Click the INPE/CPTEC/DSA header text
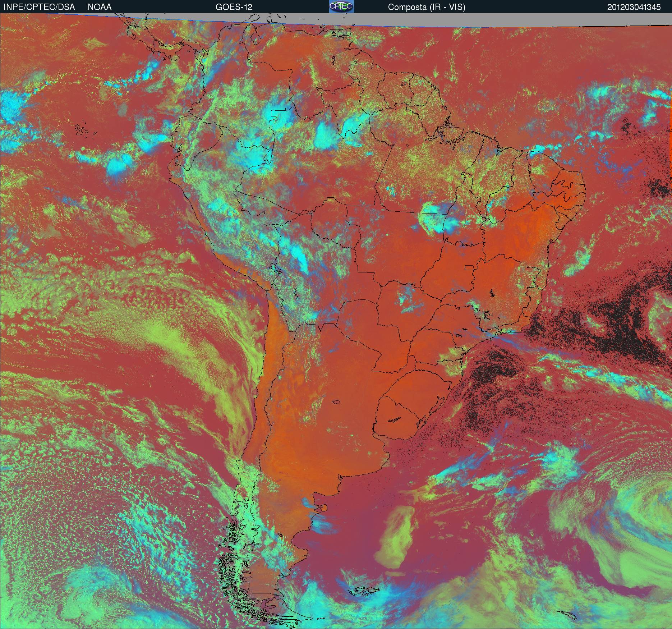This screenshot has width=672, height=629. pyautogui.click(x=39, y=7)
